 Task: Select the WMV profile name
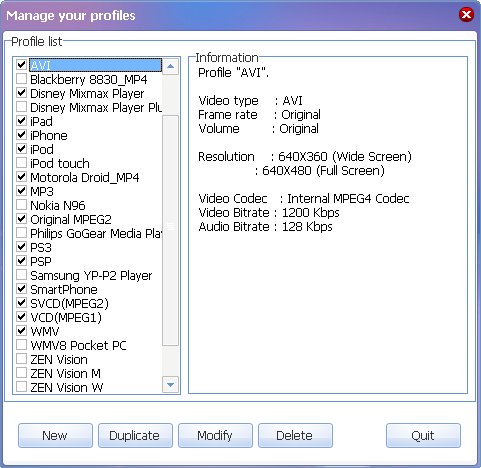pos(45,332)
